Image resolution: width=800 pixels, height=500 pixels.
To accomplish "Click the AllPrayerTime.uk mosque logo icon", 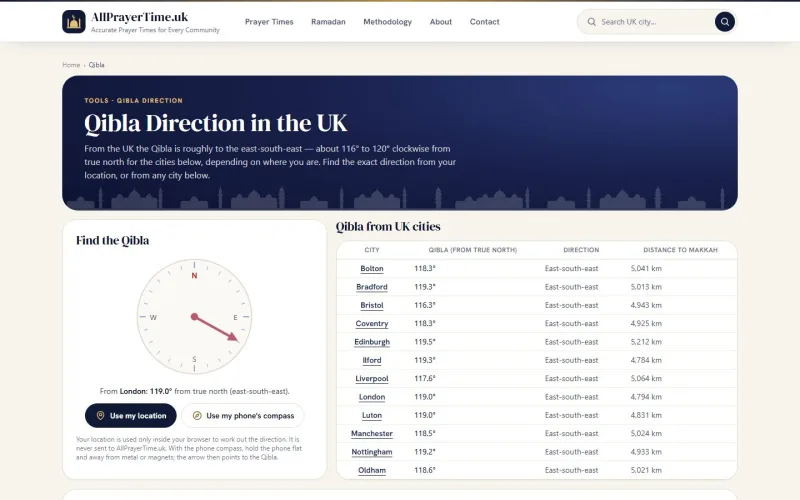I will coord(74,21).
